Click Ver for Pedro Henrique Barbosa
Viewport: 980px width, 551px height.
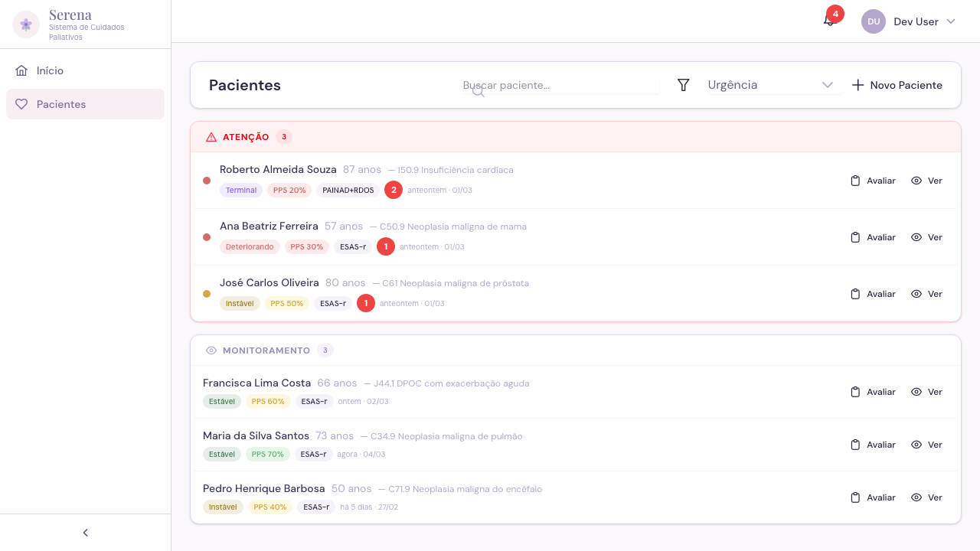pyautogui.click(x=926, y=497)
